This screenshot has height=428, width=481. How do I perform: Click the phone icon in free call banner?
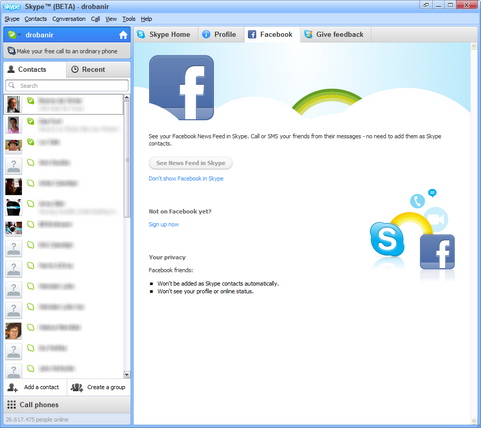(x=11, y=51)
